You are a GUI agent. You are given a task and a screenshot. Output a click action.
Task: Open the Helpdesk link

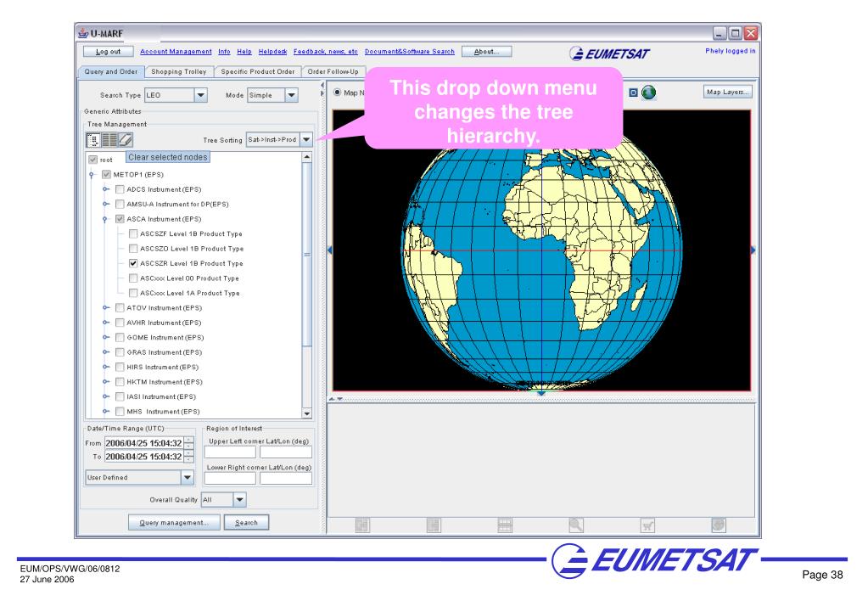click(272, 52)
